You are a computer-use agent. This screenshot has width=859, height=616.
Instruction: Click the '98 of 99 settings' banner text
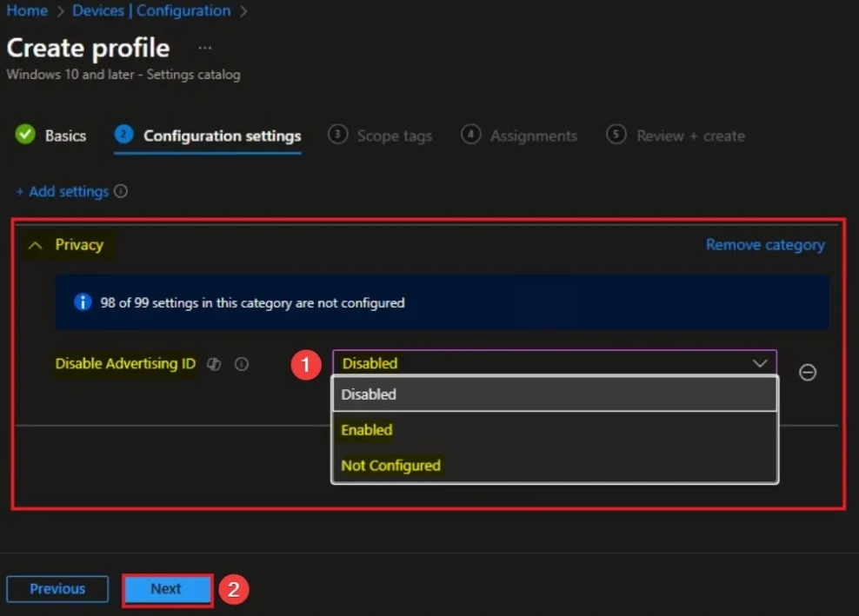tap(252, 303)
